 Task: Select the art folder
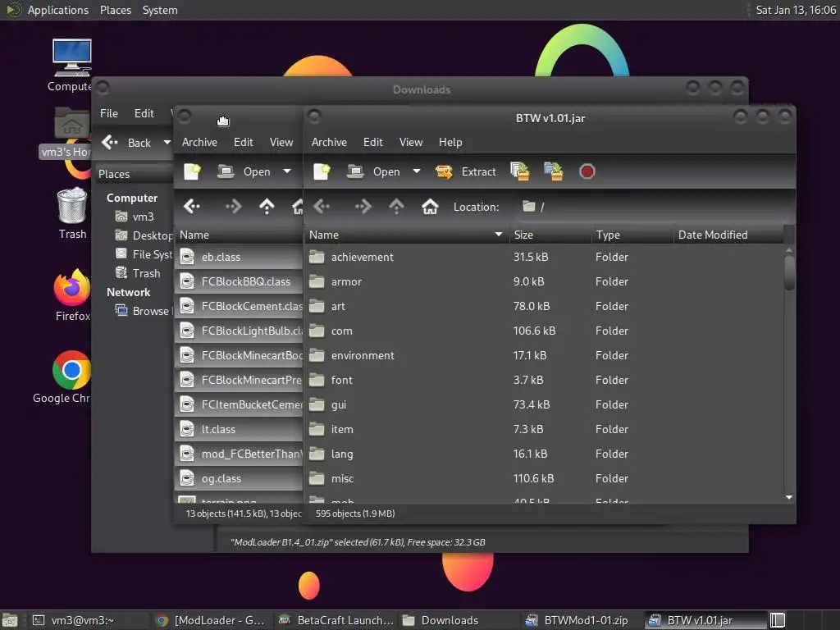tap(544, 307)
